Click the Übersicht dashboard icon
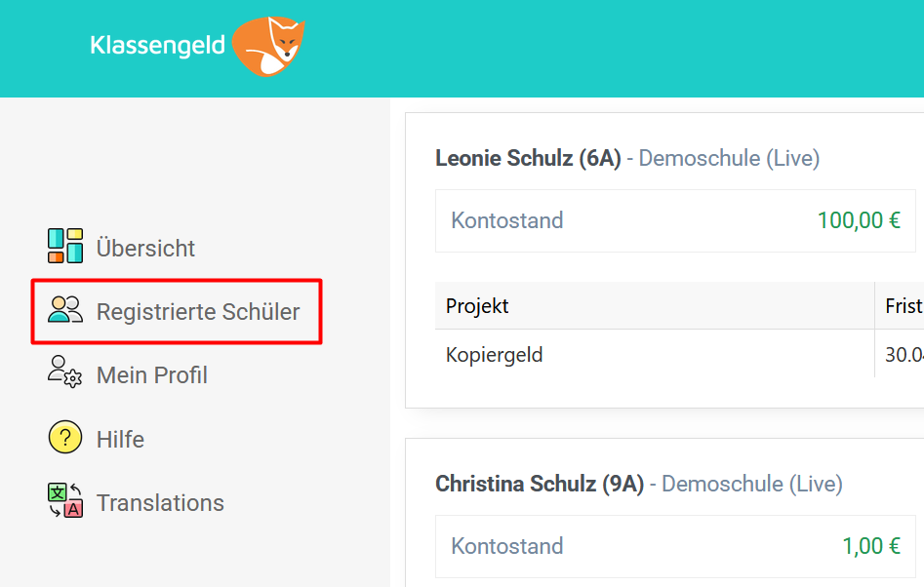Viewport: 924px width, 587px height. click(x=65, y=246)
